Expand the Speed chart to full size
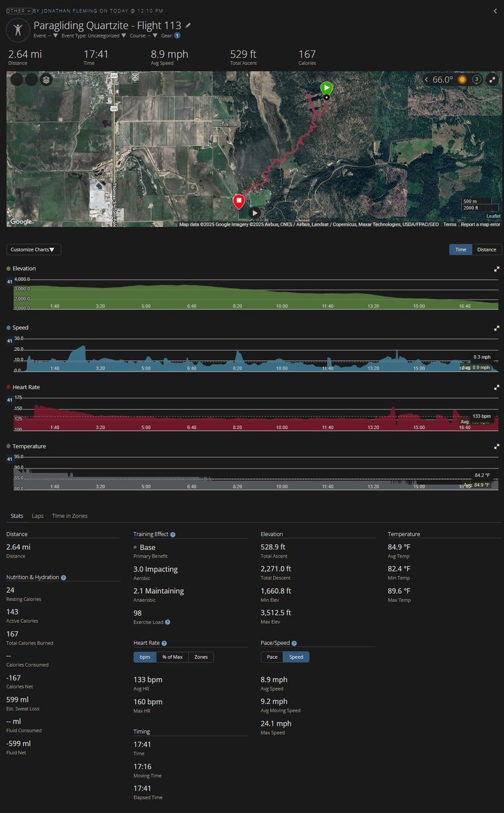Viewport: 504px width, 813px height. [x=497, y=327]
